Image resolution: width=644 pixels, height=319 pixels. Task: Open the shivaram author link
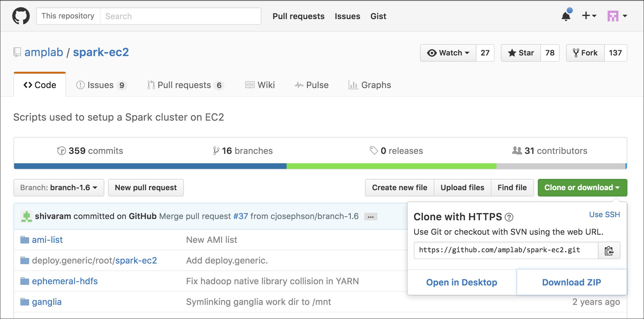point(53,216)
